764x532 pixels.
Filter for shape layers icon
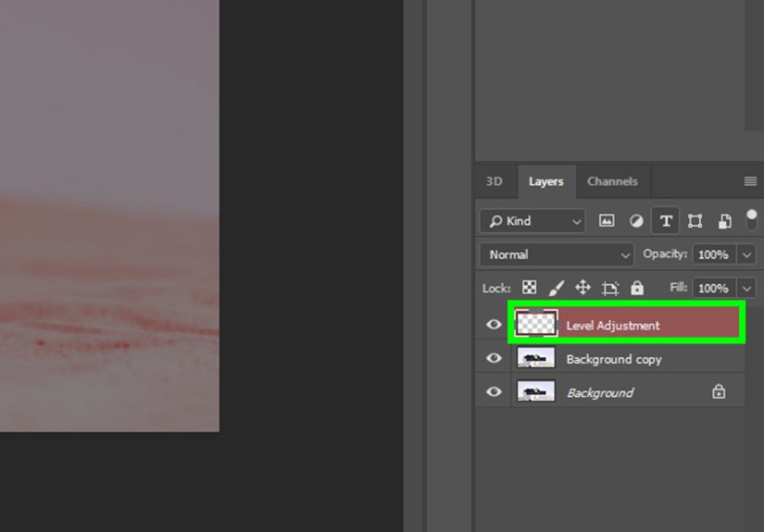pos(695,221)
